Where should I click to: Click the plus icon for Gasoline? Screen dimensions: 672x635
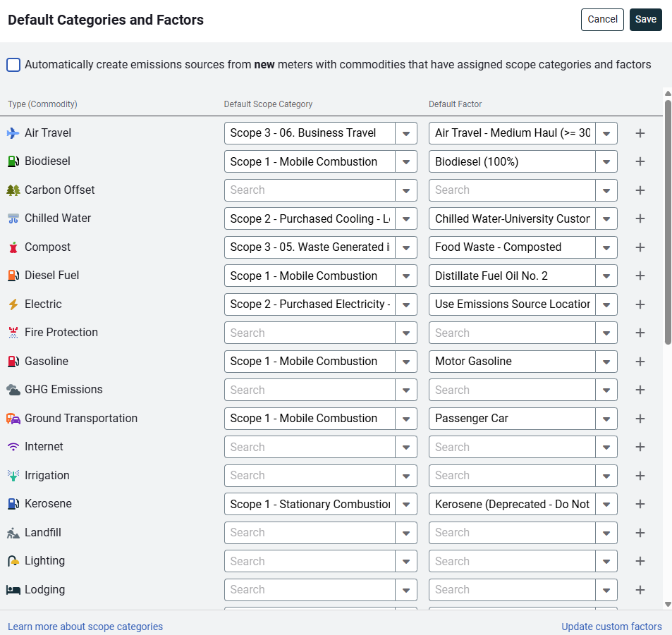pyautogui.click(x=640, y=362)
